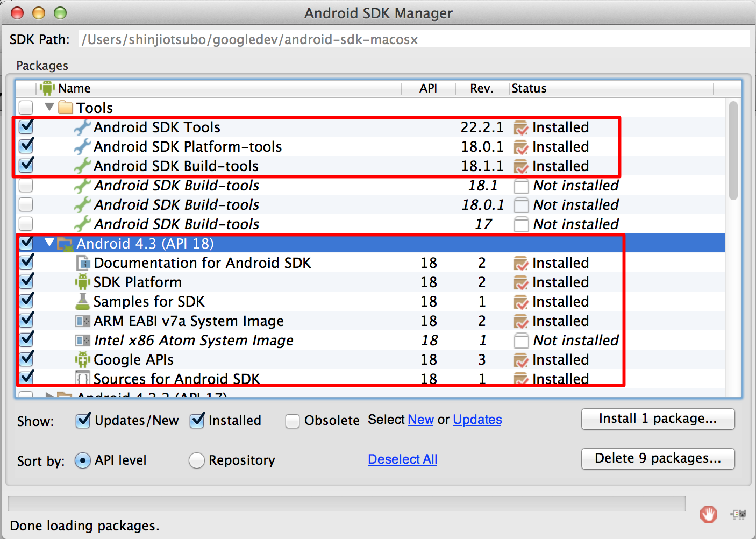The width and height of the screenshot is (756, 539).
Task: Click the Updates selection link
Action: coord(477,420)
